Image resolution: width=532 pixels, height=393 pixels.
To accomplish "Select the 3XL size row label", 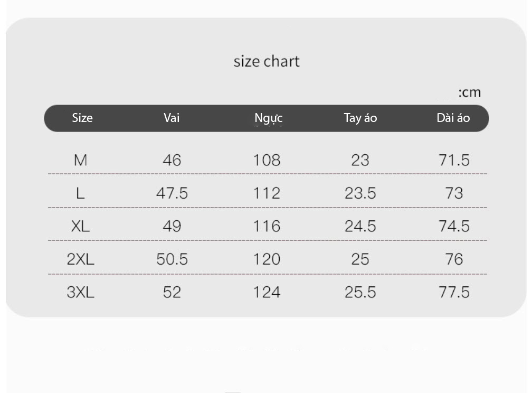I will tap(80, 292).
